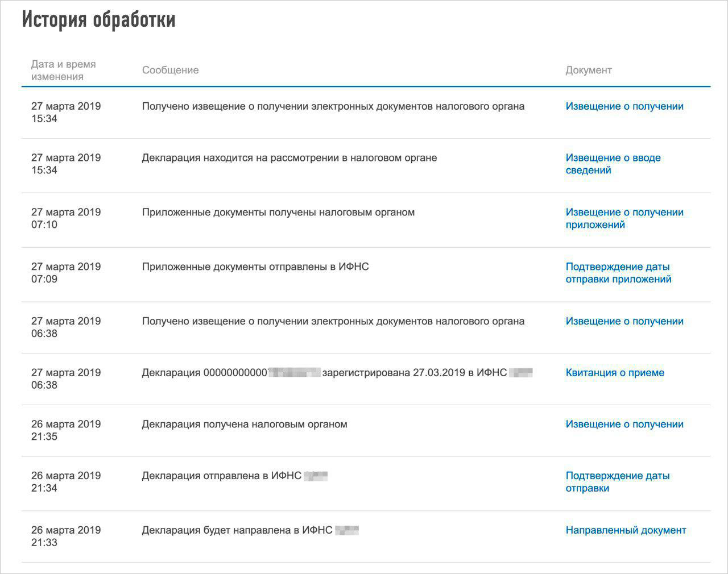Open the 'Направленный документ' link
728x574 pixels.
626,530
